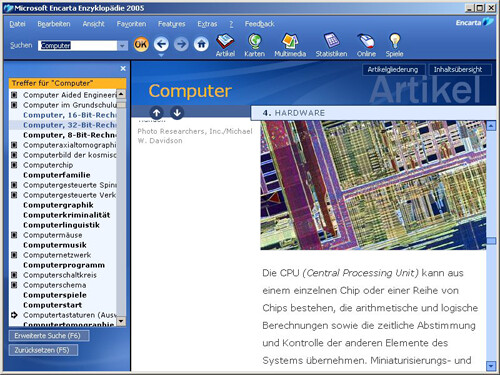The image size is (500, 375).
Task: Open the ? help menu
Action: click(x=231, y=24)
